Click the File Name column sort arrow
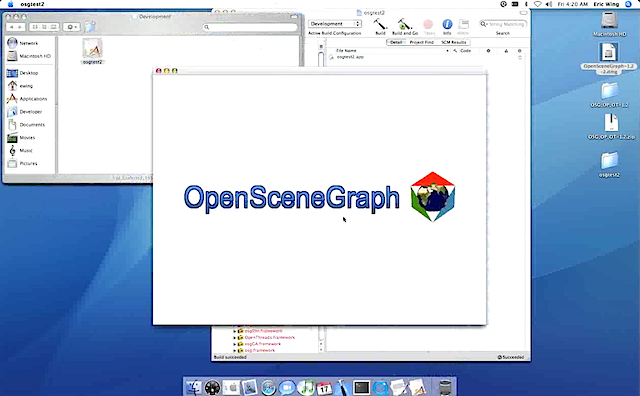Screen dimensions: 640x396 (447, 51)
